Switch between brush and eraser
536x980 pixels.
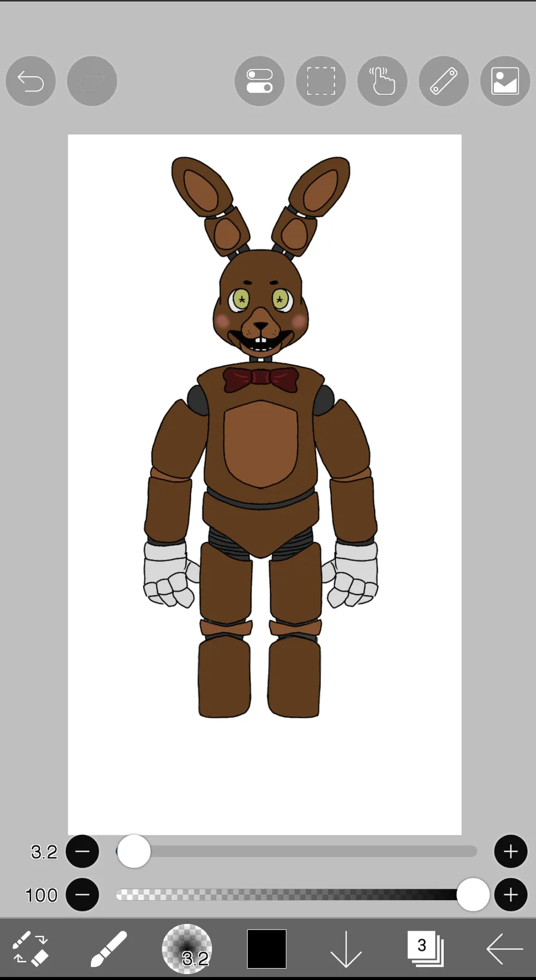point(30,948)
